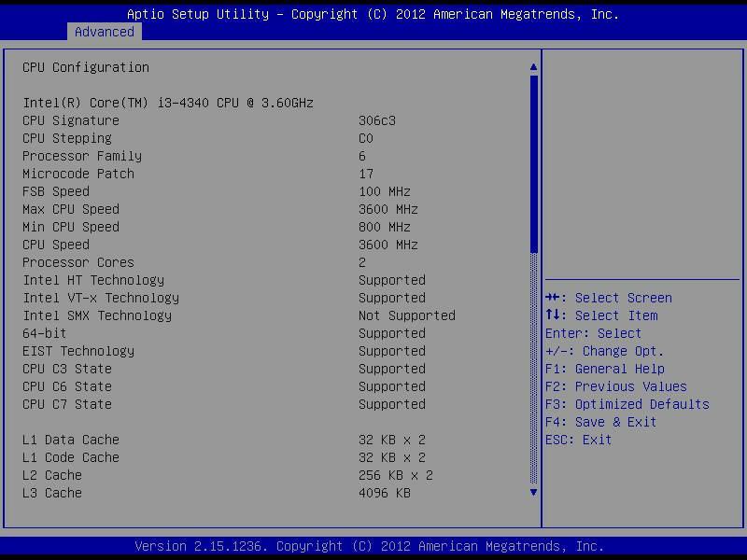Viewport: 747px width, 560px height.
Task: Click '32 KB x 2' value of L1 Code Cache
Action: pos(392,457)
